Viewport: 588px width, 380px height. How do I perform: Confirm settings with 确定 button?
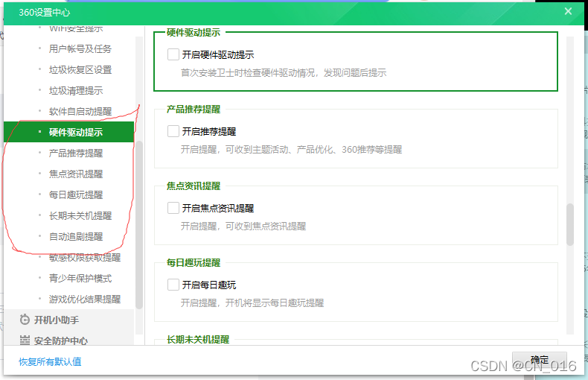pos(540,361)
